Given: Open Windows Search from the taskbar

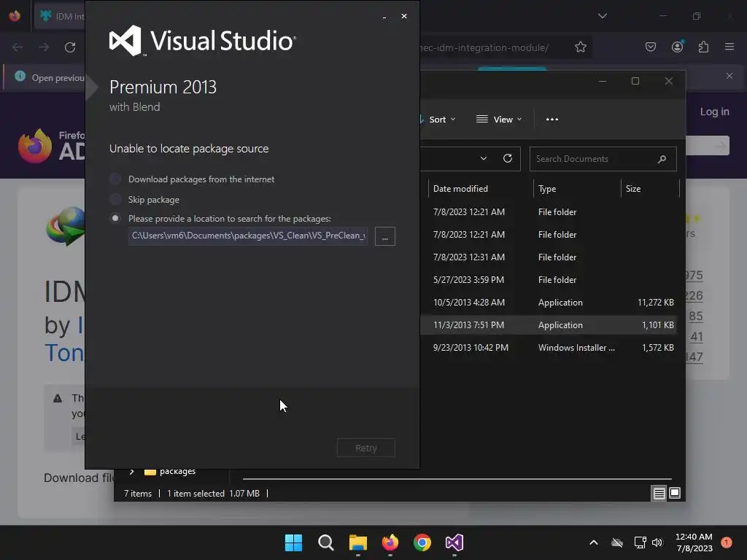Looking at the screenshot, I should 326,542.
